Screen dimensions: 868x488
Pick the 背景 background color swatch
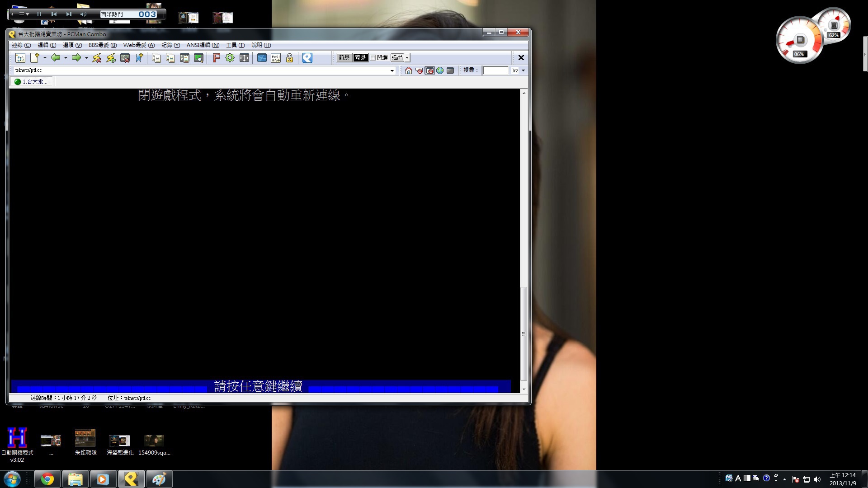[x=360, y=57]
